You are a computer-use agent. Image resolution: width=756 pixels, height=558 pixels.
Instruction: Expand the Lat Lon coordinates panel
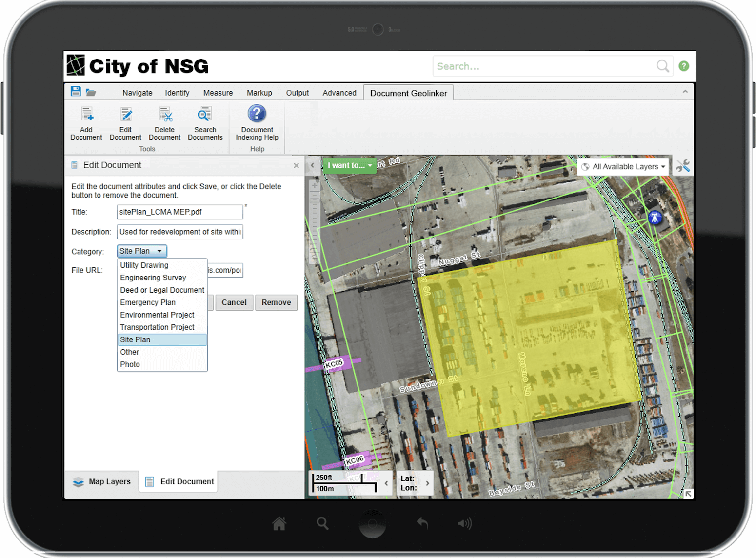(x=427, y=483)
